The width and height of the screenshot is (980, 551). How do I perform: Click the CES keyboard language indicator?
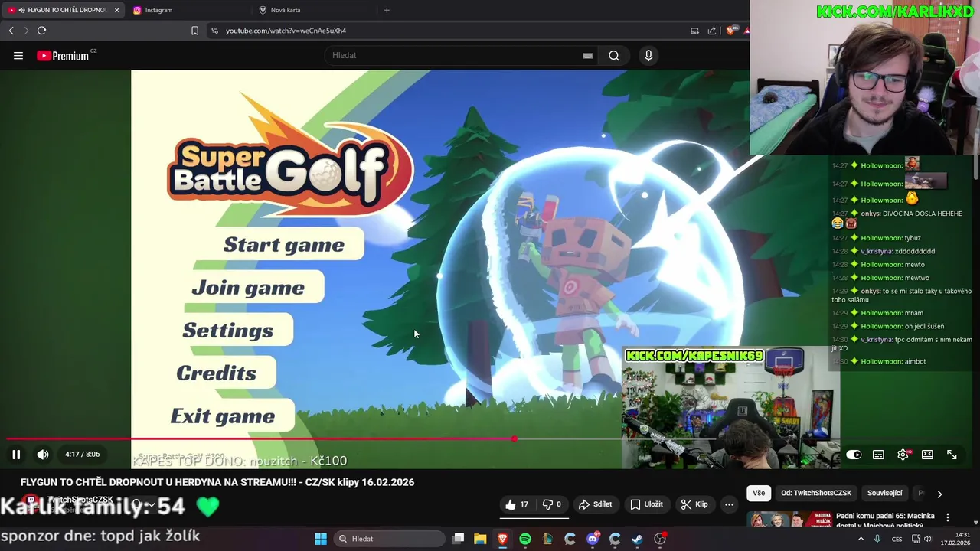[x=897, y=539]
